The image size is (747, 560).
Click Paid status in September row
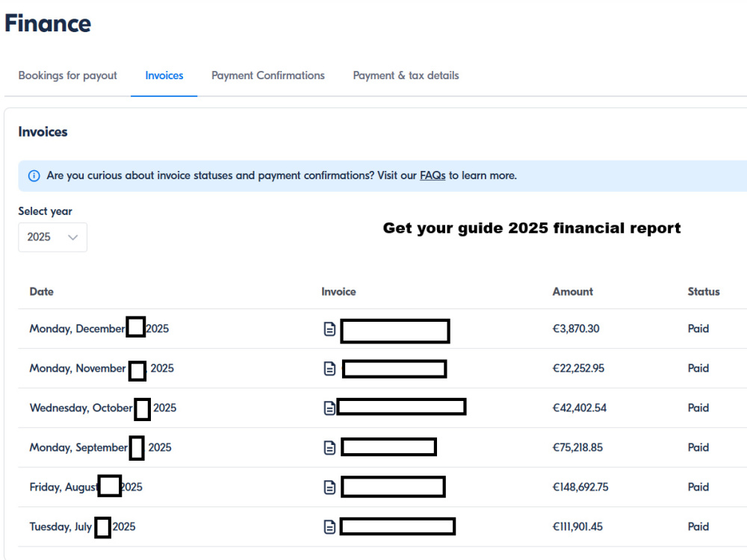tap(698, 447)
